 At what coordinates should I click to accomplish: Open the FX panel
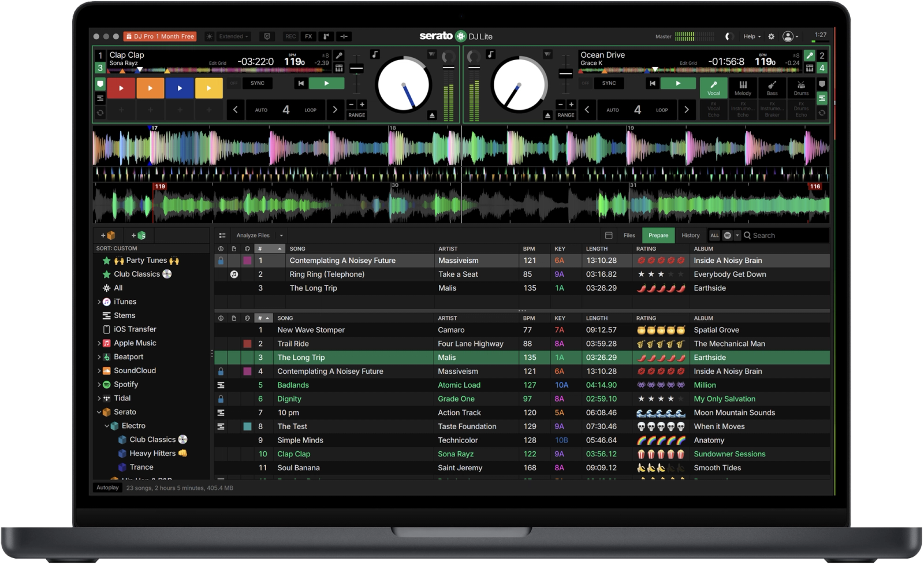tap(308, 36)
